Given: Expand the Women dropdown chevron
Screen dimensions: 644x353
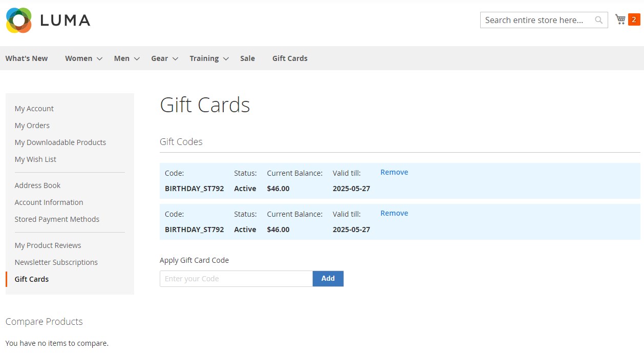Looking at the screenshot, I should [99, 59].
